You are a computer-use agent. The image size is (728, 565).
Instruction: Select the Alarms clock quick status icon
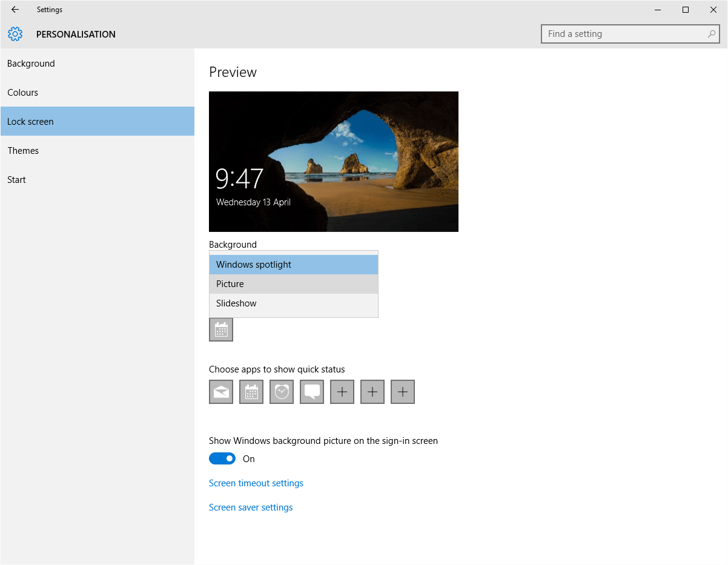coord(282,392)
